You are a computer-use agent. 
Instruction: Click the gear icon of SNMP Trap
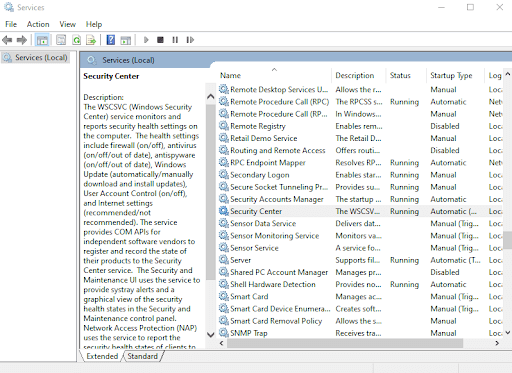(223, 333)
